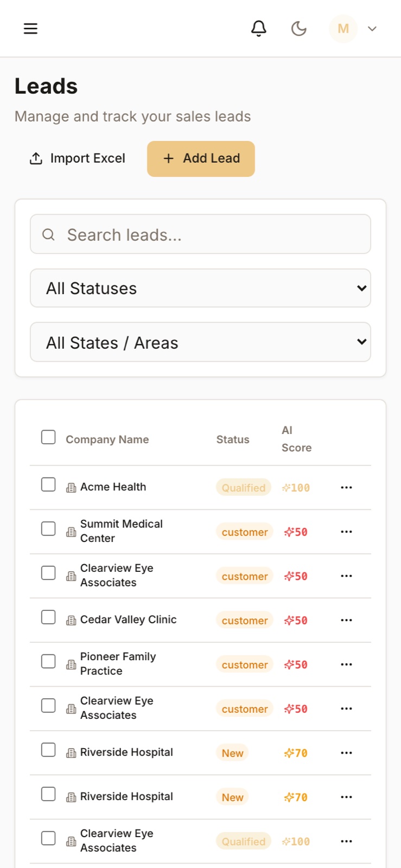Sort by the Company Name column header
The height and width of the screenshot is (868, 401).
click(x=107, y=439)
